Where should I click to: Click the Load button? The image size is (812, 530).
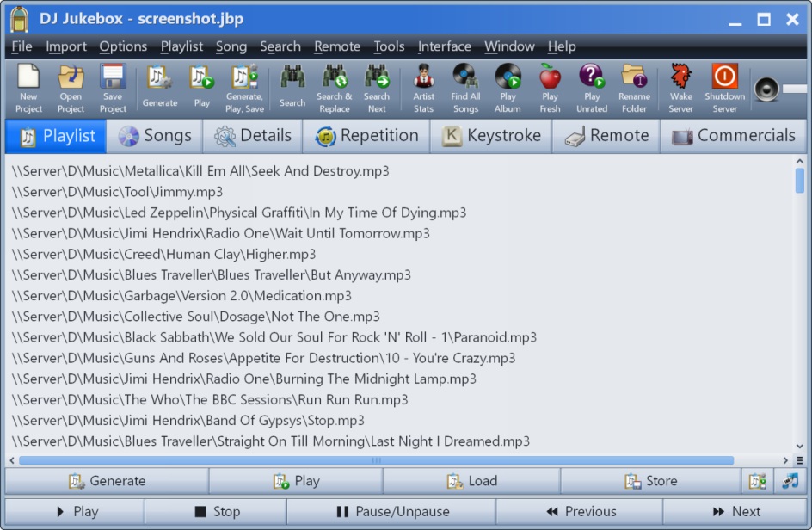pyautogui.click(x=471, y=481)
